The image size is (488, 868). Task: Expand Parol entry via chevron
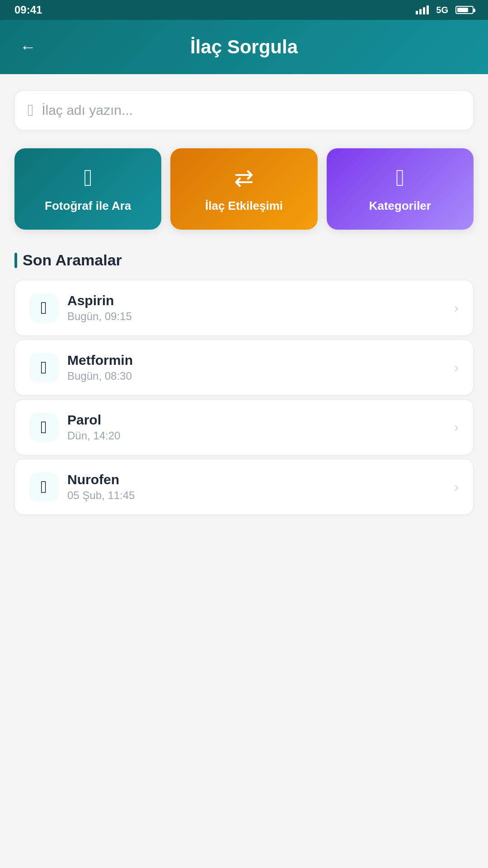pos(456,427)
